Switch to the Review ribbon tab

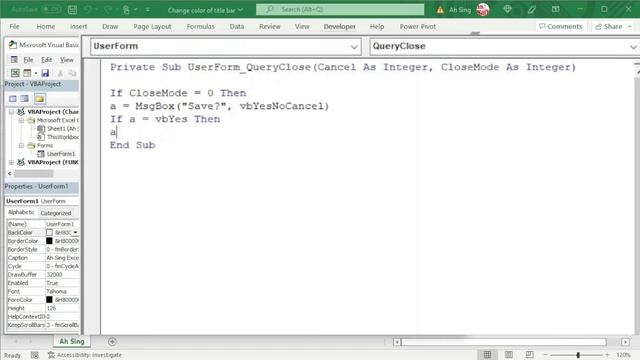click(x=270, y=27)
